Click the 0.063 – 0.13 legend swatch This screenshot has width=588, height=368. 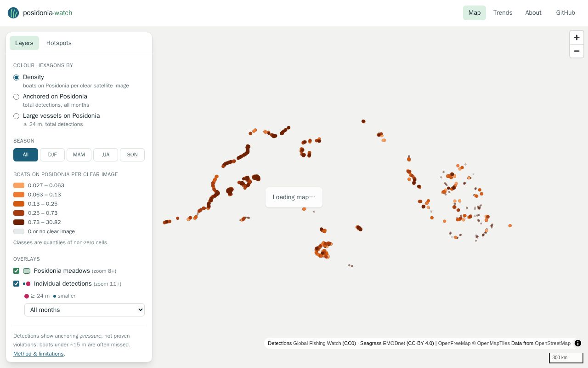(x=19, y=195)
